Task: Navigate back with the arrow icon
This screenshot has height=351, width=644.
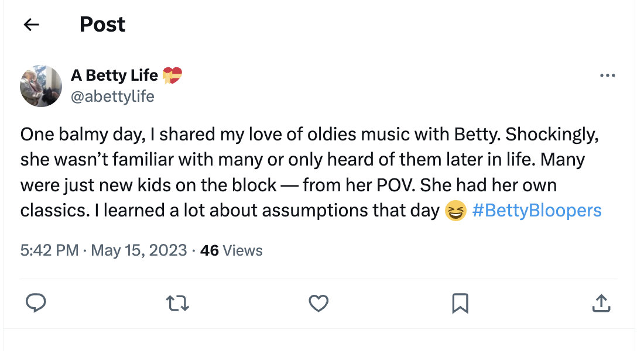Action: point(32,24)
